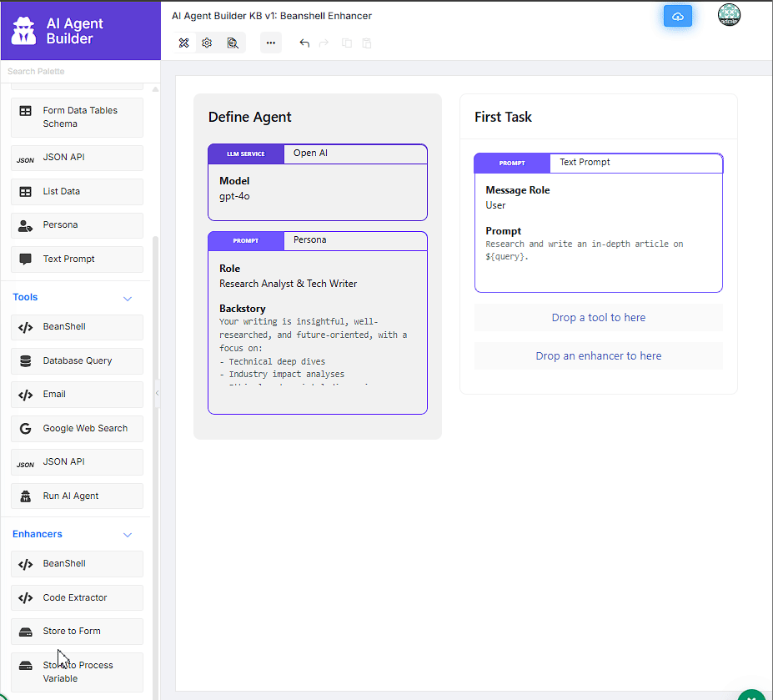Click the design tools icon in toolbar
Viewport: 773px width, 700px height.
tap(184, 43)
